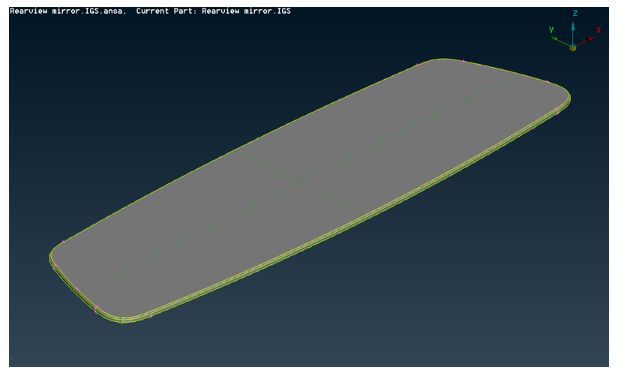Click the 'Current Part: Rearview mirror.IGS' label

pyautogui.click(x=213, y=11)
